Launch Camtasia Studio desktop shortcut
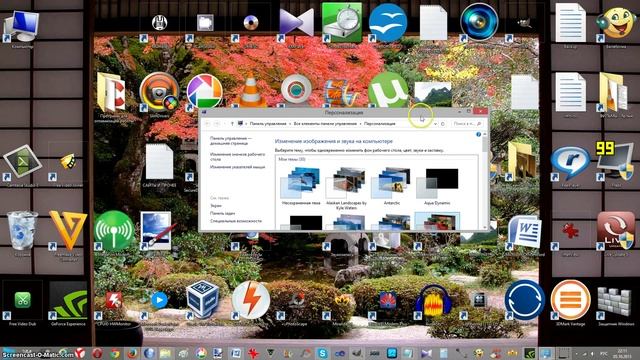 point(22,163)
